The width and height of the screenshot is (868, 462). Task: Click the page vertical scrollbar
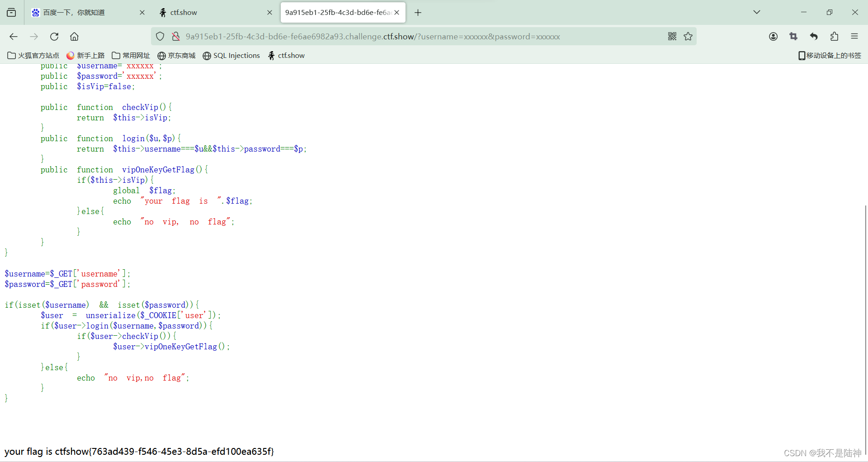click(x=865, y=329)
